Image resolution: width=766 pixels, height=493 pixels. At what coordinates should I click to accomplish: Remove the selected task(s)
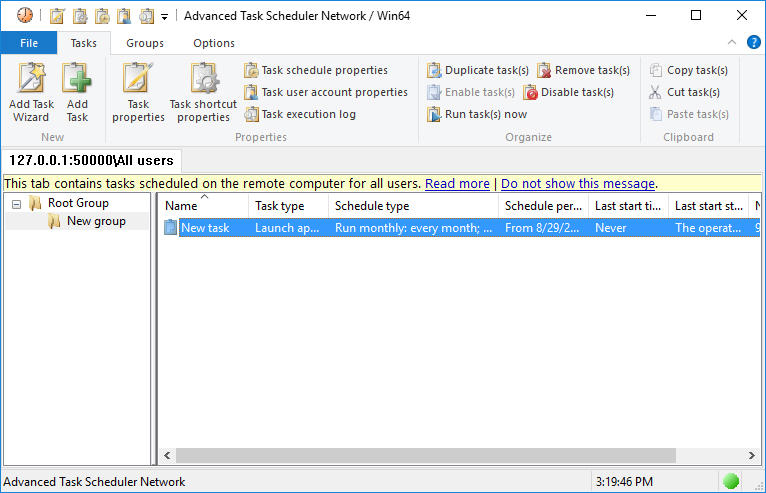[583, 70]
